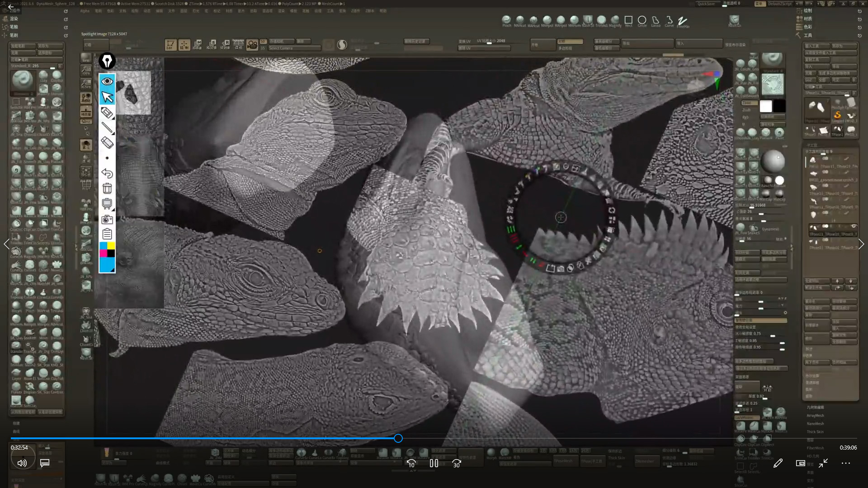Go to next item with right chevron
868x488 pixels.
tap(861, 244)
